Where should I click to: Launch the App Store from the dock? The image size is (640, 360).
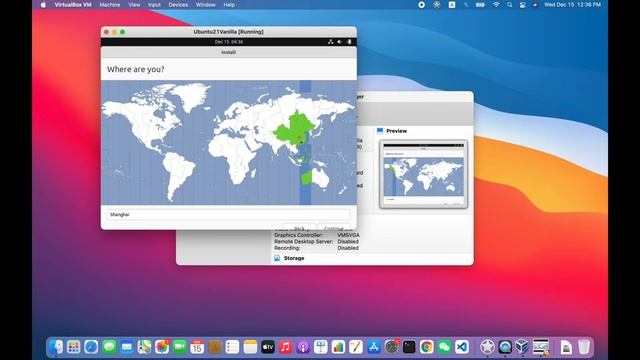point(373,347)
